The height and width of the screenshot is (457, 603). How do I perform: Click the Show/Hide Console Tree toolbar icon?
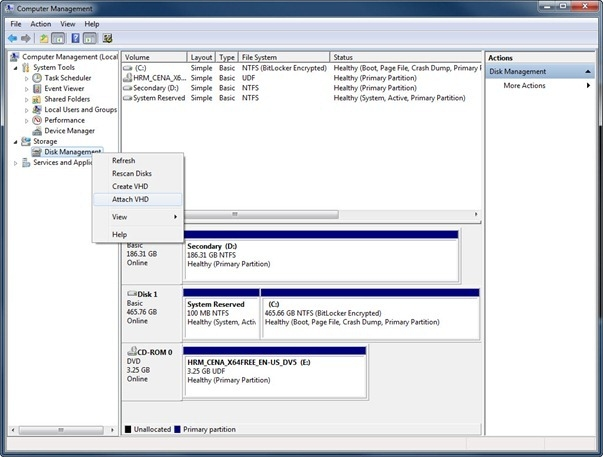pos(58,38)
